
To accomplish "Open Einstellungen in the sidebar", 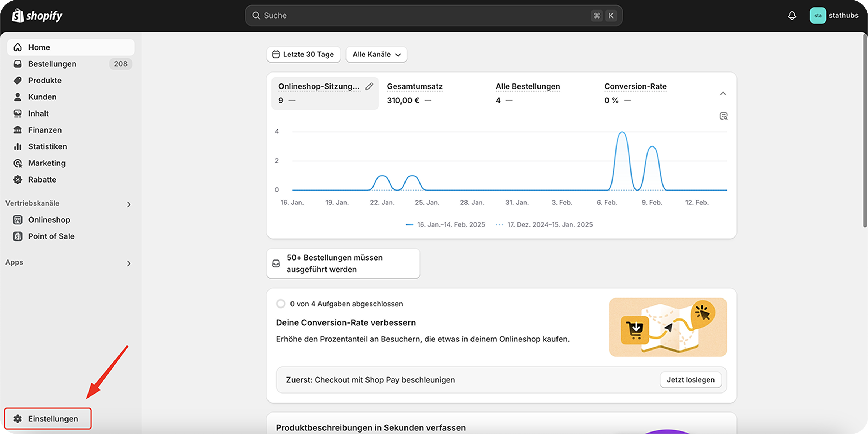I will click(x=48, y=419).
